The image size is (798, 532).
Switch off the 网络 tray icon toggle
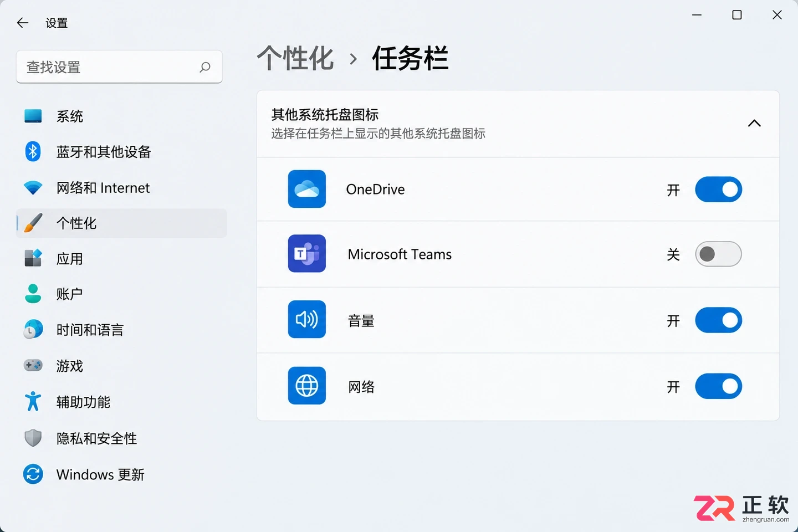pos(719,386)
